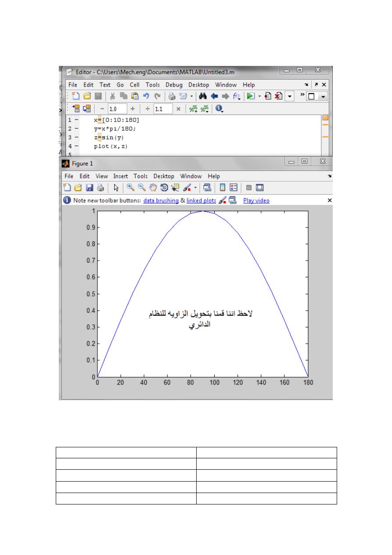Show plot tools and dock figure
This screenshot has height=555, width=392.
click(259, 188)
